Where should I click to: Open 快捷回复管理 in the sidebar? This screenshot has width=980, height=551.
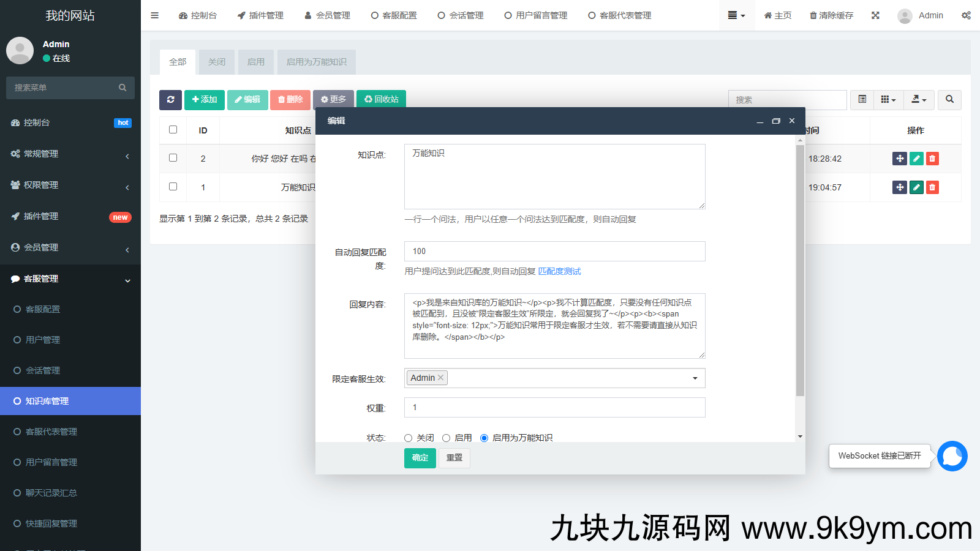pos(51,523)
